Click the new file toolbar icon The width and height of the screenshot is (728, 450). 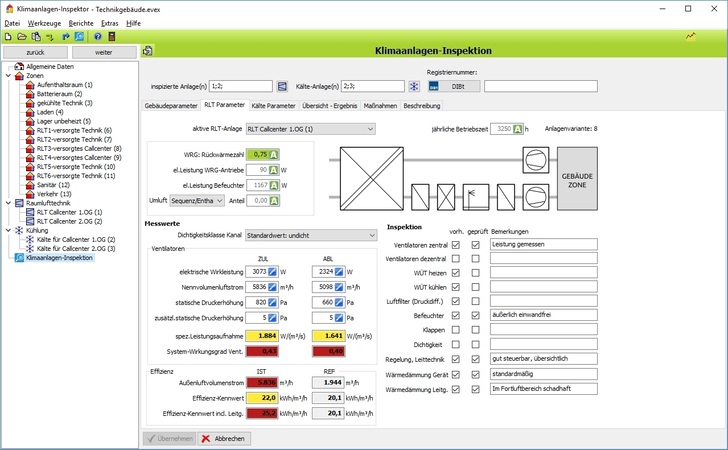8,36
